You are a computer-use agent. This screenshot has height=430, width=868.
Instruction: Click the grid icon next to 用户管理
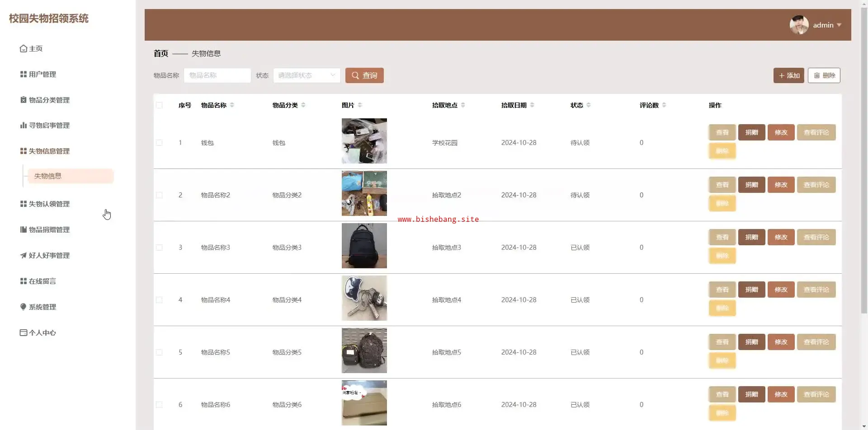[23, 74]
